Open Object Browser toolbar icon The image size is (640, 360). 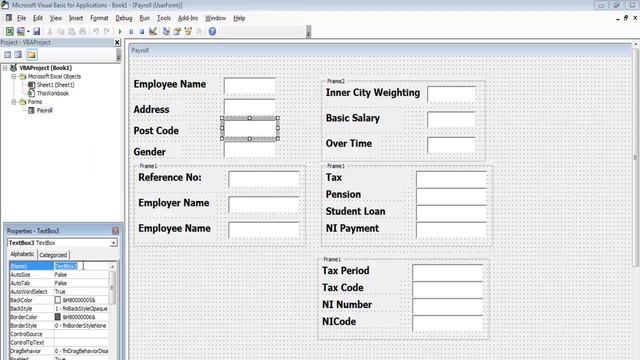click(x=188, y=31)
